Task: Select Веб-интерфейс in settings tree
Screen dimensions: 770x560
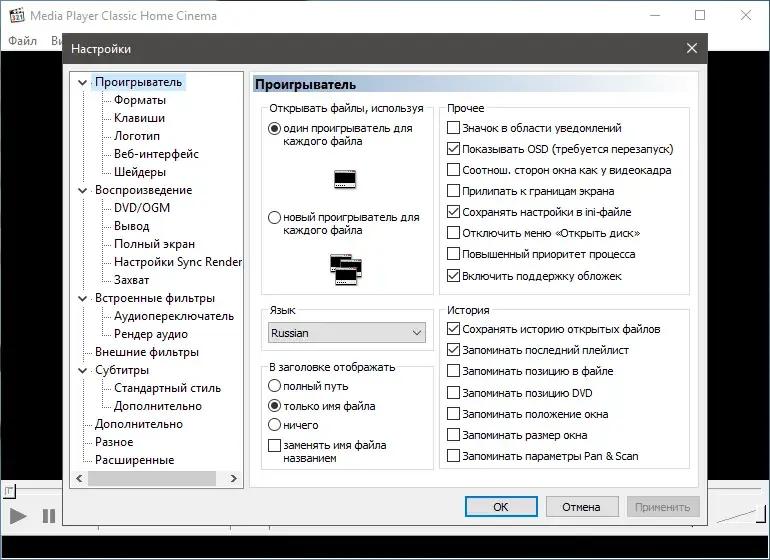Action: pos(156,154)
